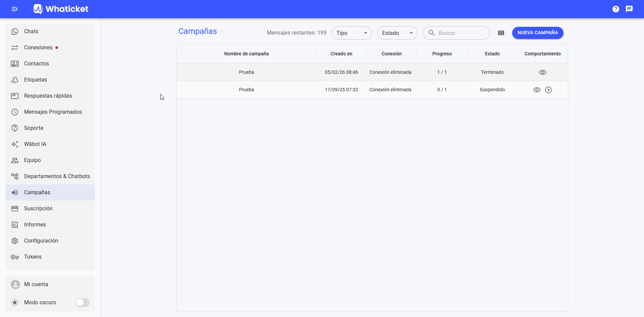Open Conexiones in the sidebar

[50, 48]
